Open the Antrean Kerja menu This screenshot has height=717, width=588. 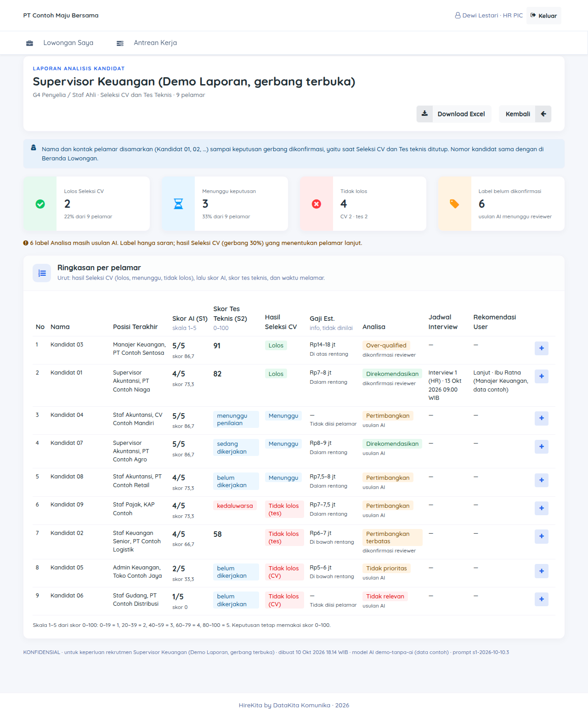pos(147,43)
